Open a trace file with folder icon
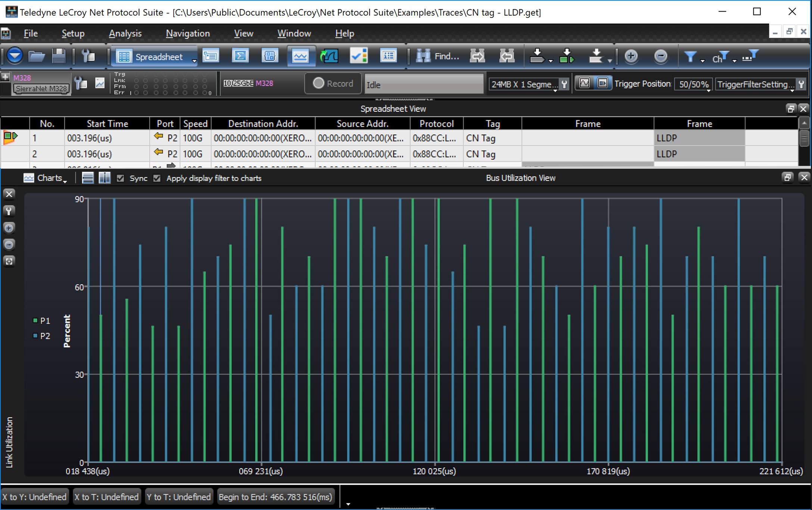Viewport: 812px width, 510px height. point(36,56)
